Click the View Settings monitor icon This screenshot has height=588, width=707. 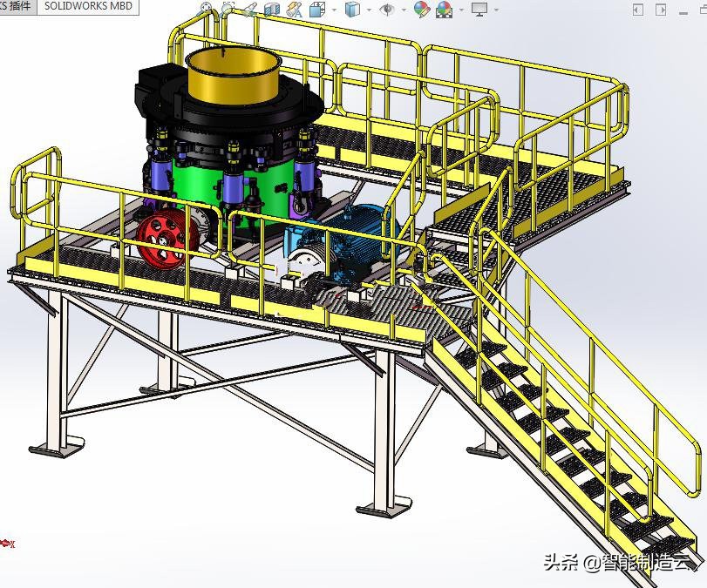(479, 9)
